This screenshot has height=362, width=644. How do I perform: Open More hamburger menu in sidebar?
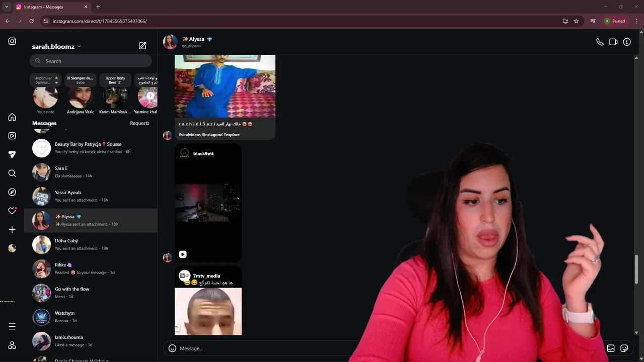[x=12, y=326]
